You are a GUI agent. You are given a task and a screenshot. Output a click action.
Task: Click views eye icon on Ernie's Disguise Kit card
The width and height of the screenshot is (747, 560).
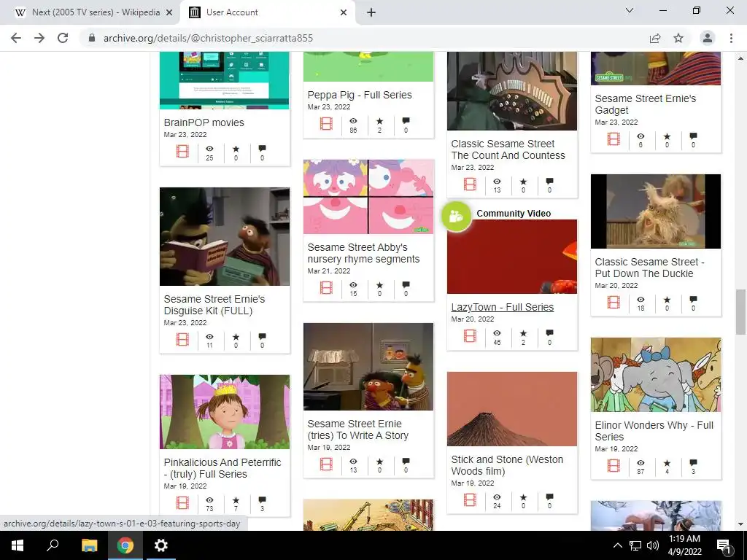point(209,337)
